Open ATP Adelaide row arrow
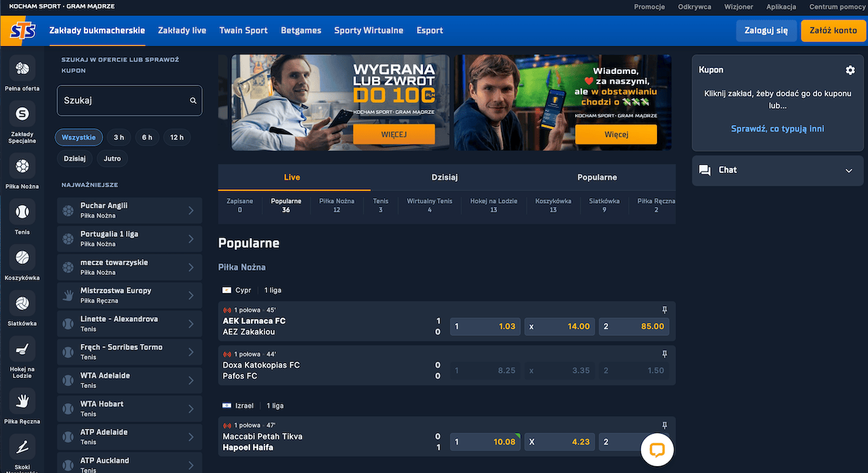This screenshot has width=868, height=473. pyautogui.click(x=191, y=437)
